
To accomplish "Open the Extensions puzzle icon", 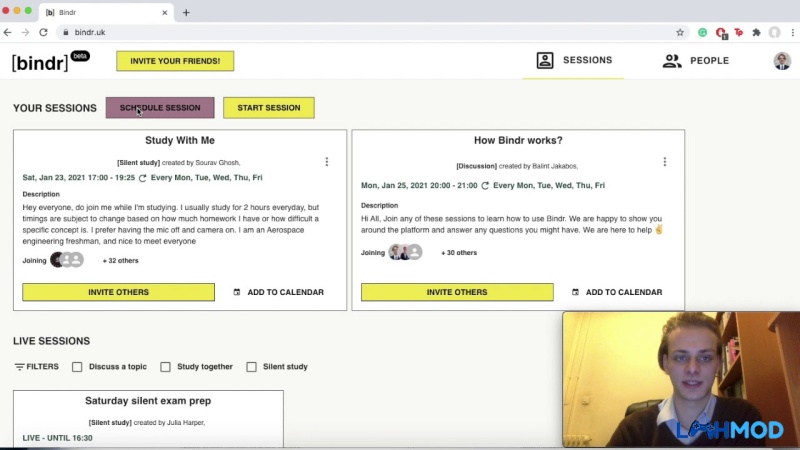I will click(757, 33).
